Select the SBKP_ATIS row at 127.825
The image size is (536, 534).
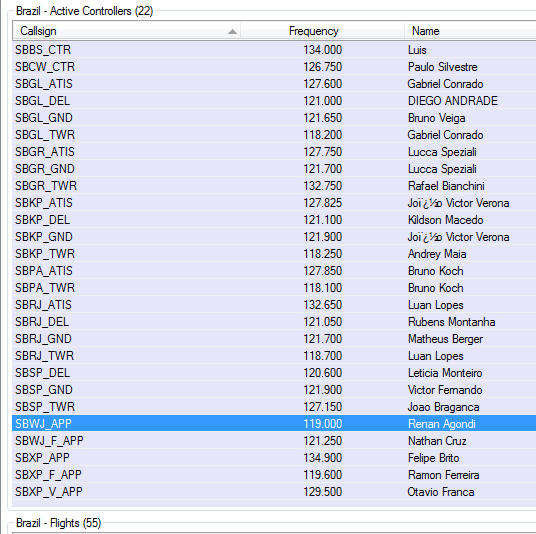coord(274,203)
